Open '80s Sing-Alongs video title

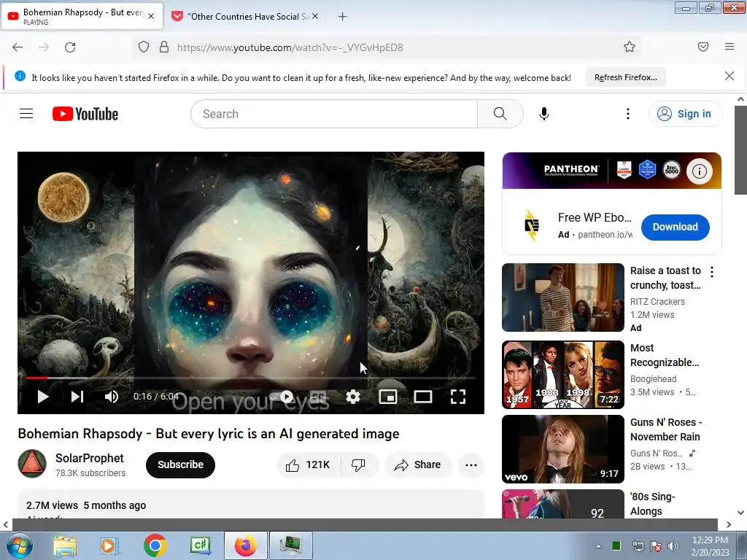click(x=653, y=504)
